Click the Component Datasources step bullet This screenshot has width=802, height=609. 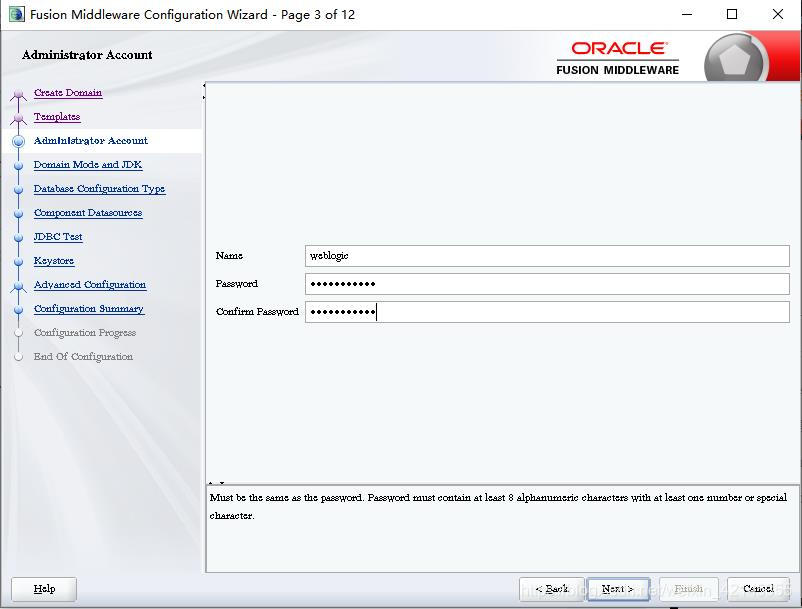(x=18, y=214)
